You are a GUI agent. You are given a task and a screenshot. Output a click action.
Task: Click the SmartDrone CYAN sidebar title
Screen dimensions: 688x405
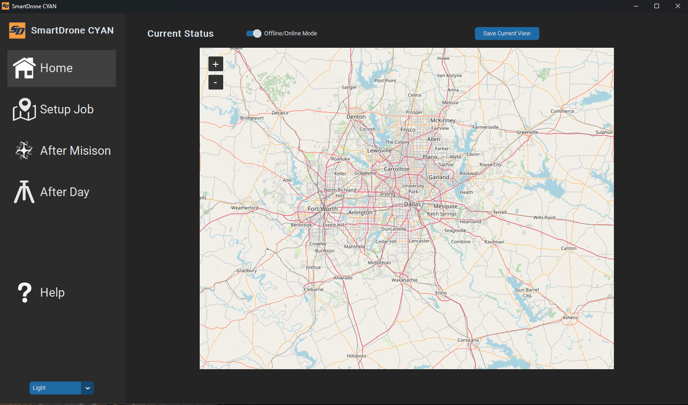[x=72, y=31]
